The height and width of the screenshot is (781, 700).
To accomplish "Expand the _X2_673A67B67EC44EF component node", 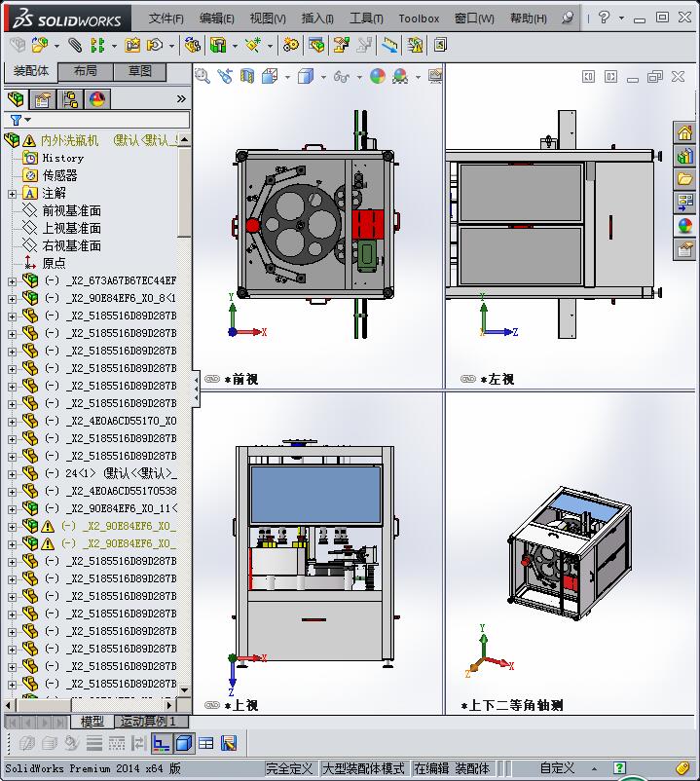I will tap(12, 281).
